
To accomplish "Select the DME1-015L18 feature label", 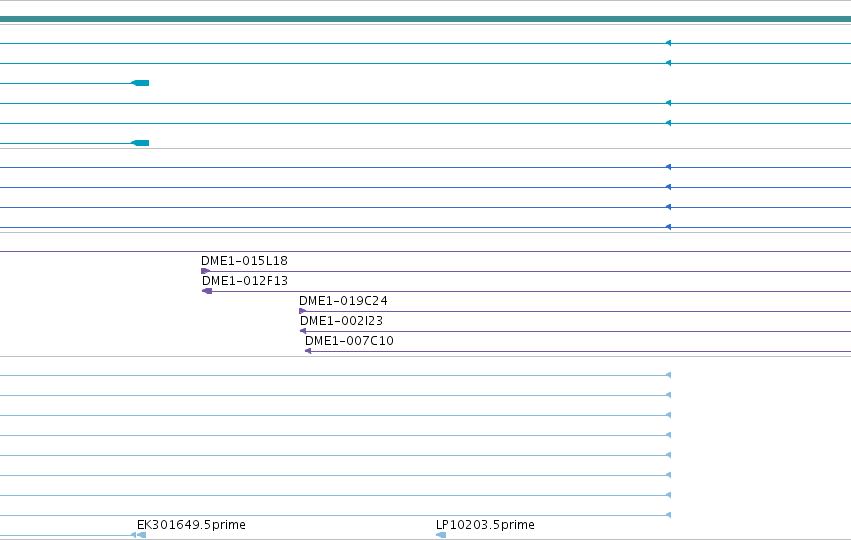I will click(244, 261).
